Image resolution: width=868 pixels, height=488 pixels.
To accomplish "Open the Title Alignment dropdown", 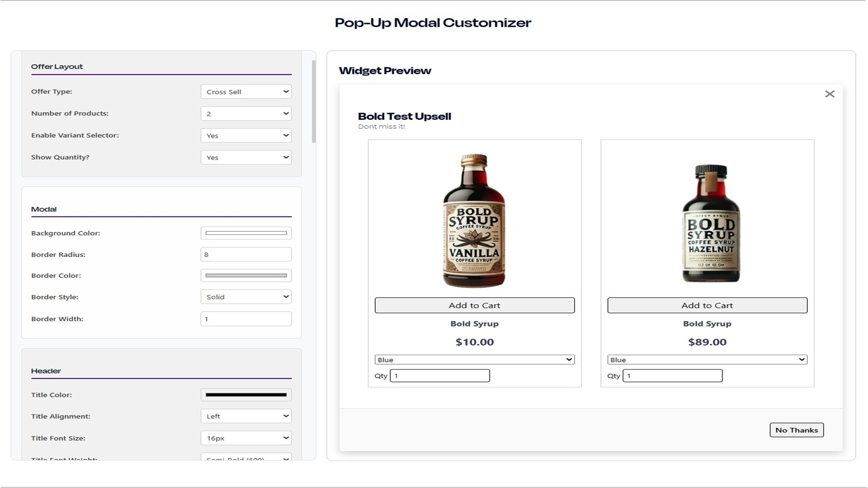I will click(246, 416).
